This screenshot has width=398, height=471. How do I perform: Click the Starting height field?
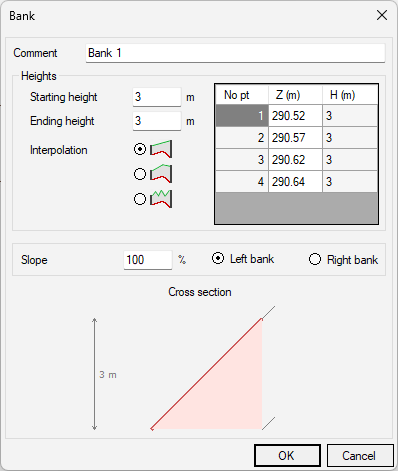[157, 97]
